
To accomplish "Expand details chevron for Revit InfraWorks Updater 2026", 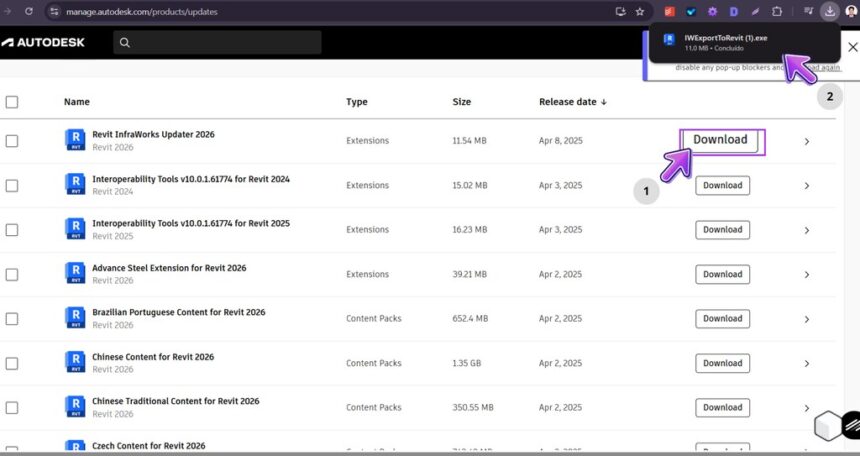I will click(x=807, y=142).
